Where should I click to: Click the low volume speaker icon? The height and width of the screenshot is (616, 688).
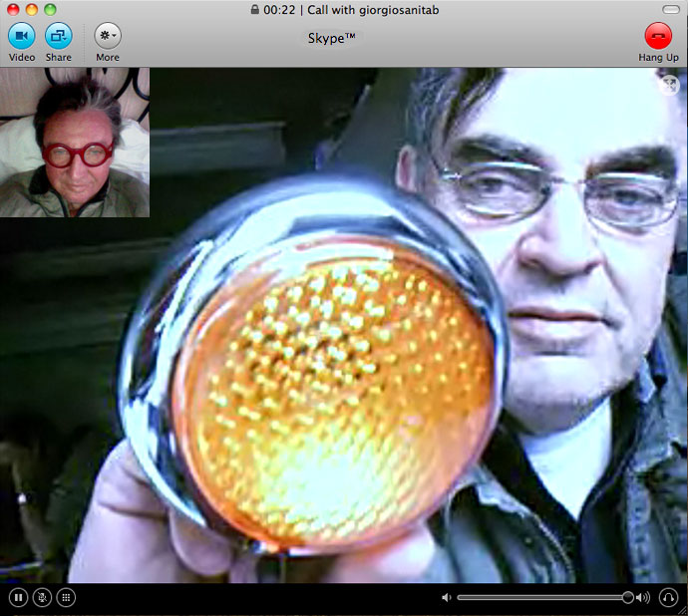(x=447, y=598)
